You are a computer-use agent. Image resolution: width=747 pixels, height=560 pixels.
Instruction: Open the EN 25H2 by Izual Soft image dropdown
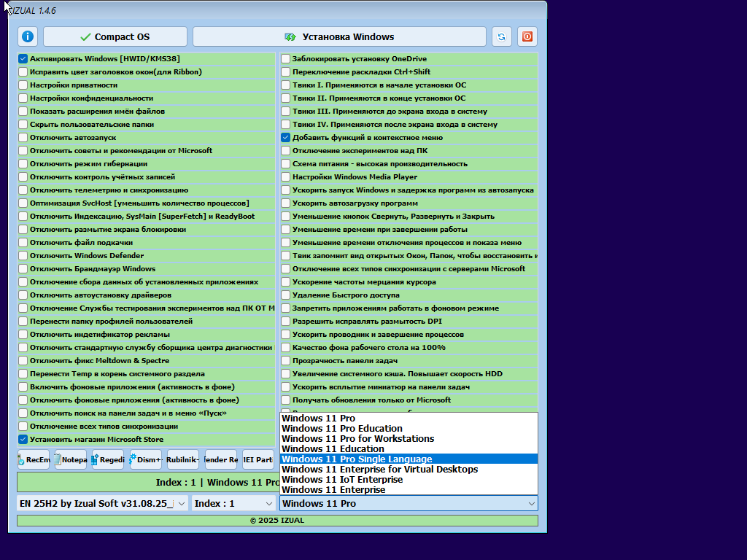click(x=102, y=503)
